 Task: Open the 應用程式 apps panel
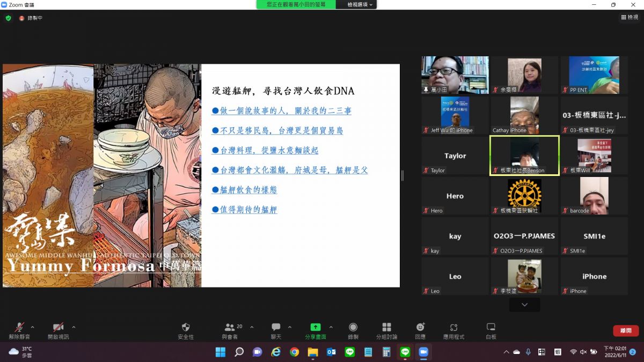453,331
